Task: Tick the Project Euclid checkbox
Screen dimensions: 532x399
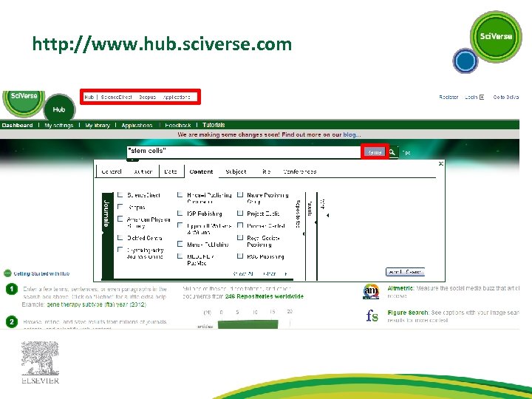Action: tap(240, 213)
